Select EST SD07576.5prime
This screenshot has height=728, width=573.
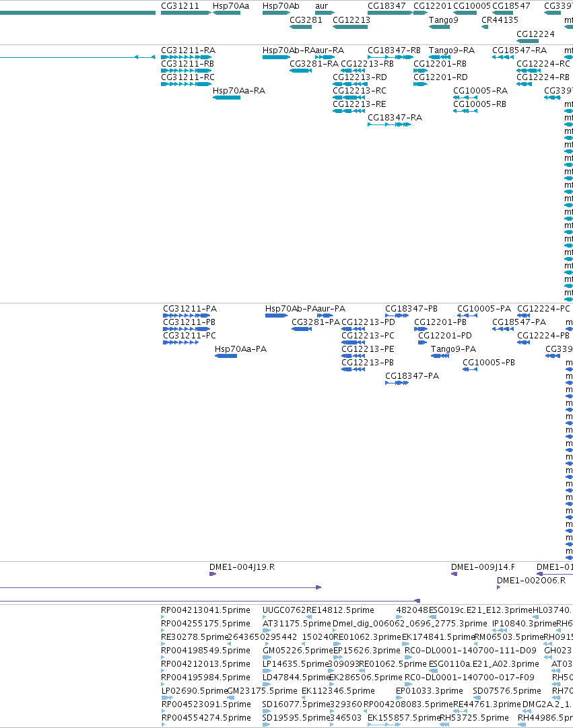tap(507, 691)
